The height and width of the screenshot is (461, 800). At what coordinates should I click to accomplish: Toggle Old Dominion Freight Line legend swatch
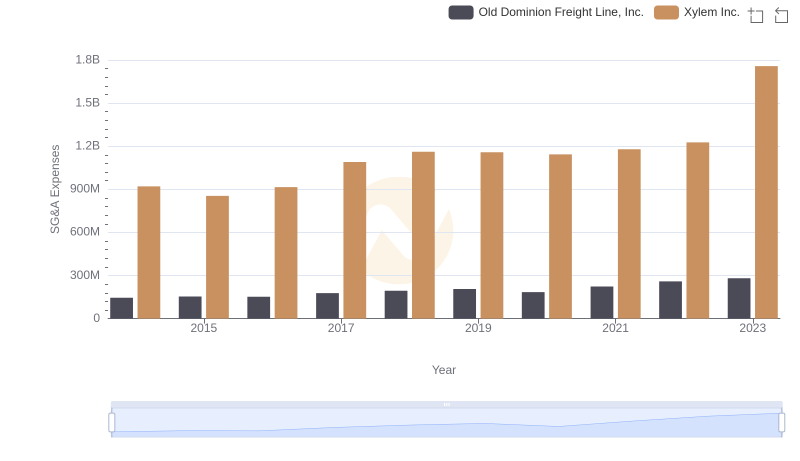[461, 12]
